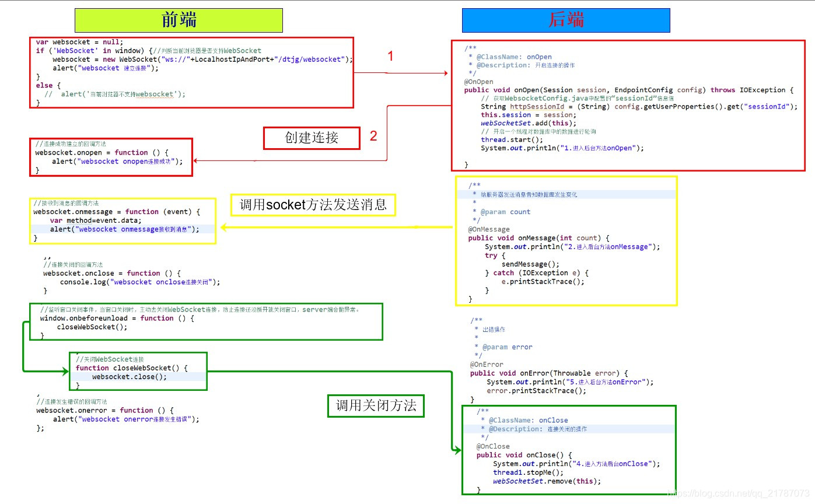Click the comment //连接关闭的回调方法
815x504 pixels.
[73, 264]
